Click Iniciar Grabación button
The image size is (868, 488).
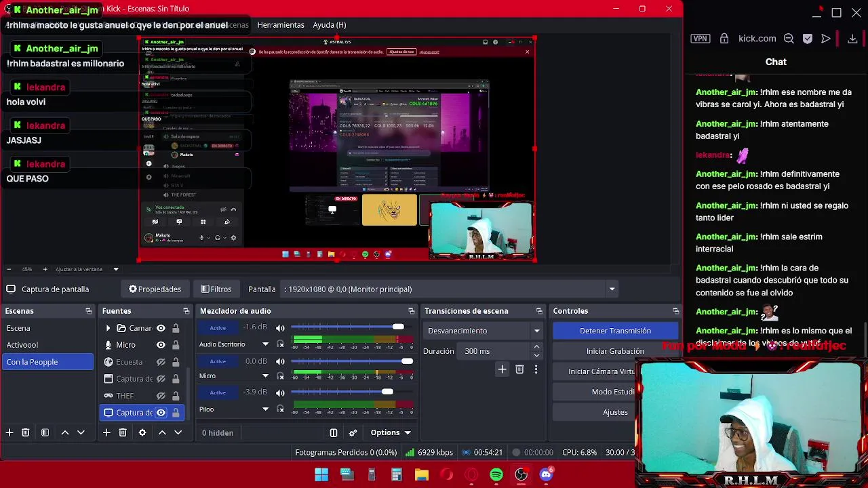click(x=615, y=351)
